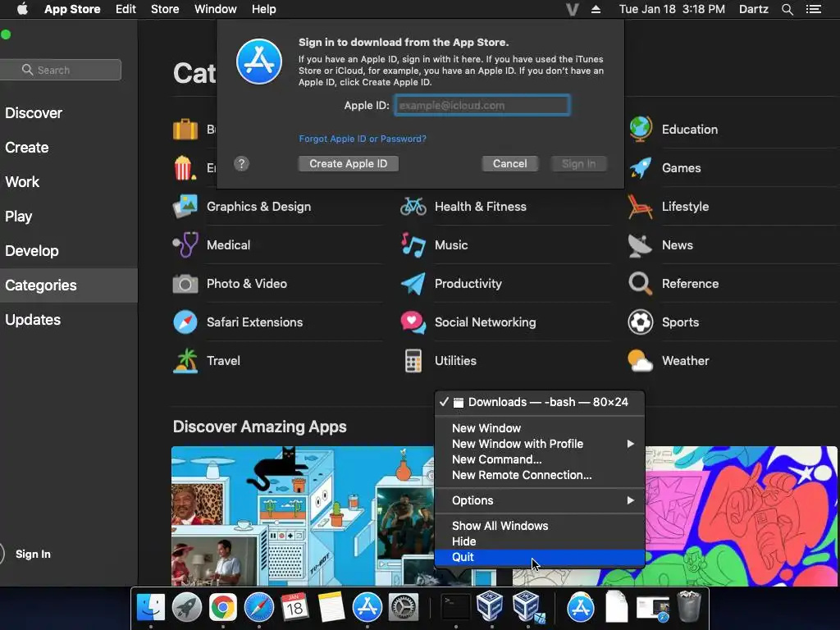Screen dimensions: 840x630
Task: Click the Games rocket icon
Action: point(640,167)
